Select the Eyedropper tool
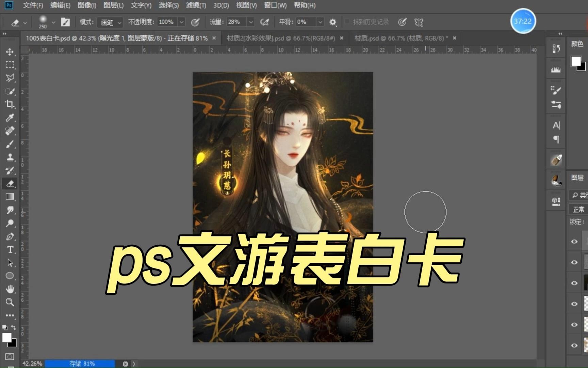Image resolution: width=588 pixels, height=368 pixels. click(10, 118)
